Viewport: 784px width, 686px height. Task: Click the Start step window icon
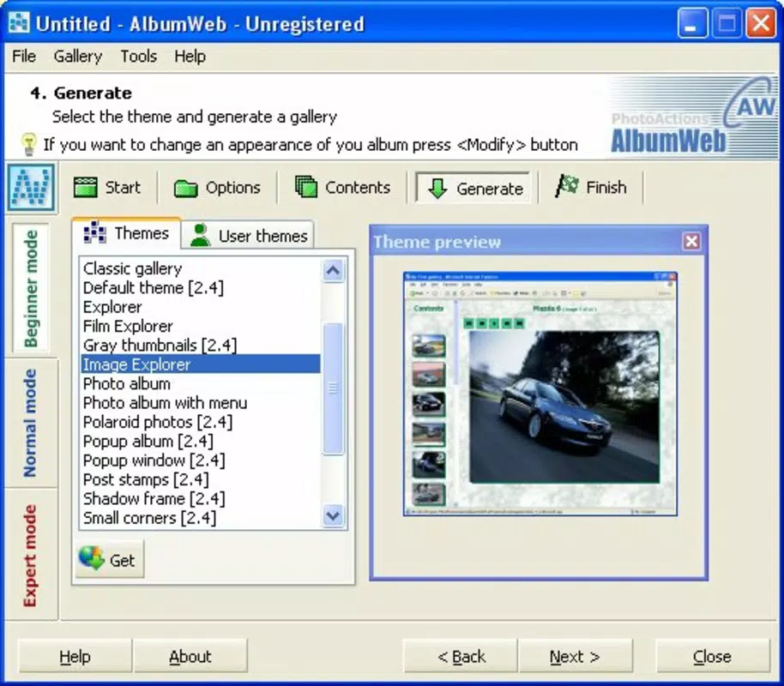[86, 188]
